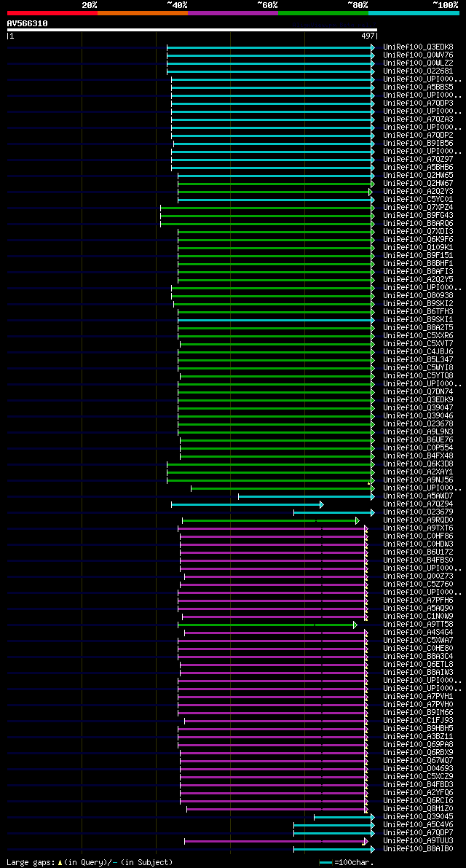Open the UniRef100_C1N0W9 hit

[x=418, y=617]
